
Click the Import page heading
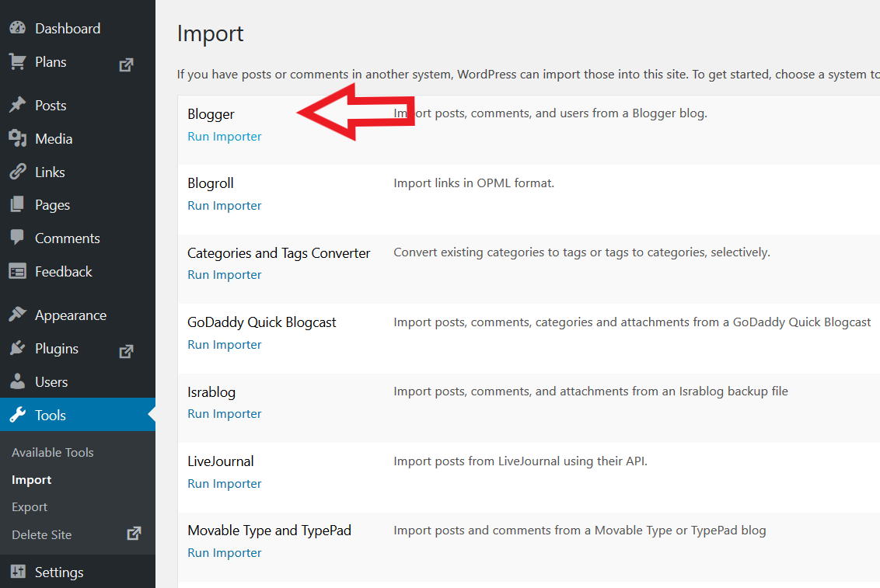pyautogui.click(x=210, y=33)
